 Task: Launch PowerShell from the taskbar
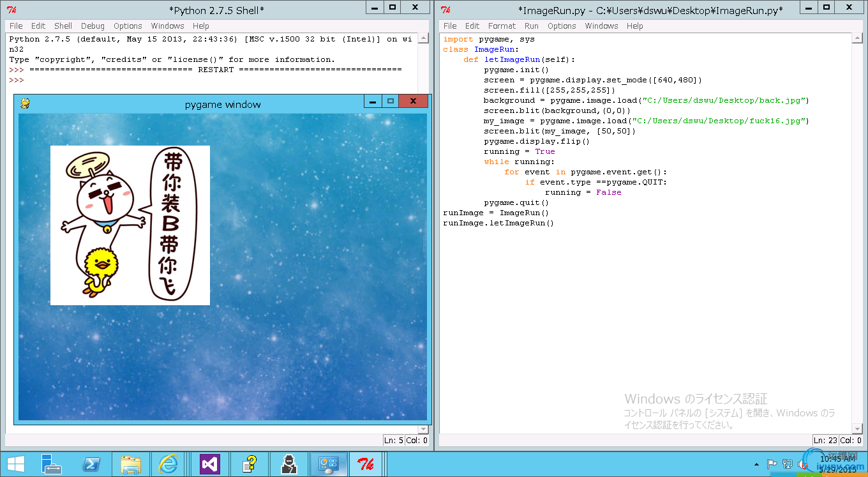point(91,464)
